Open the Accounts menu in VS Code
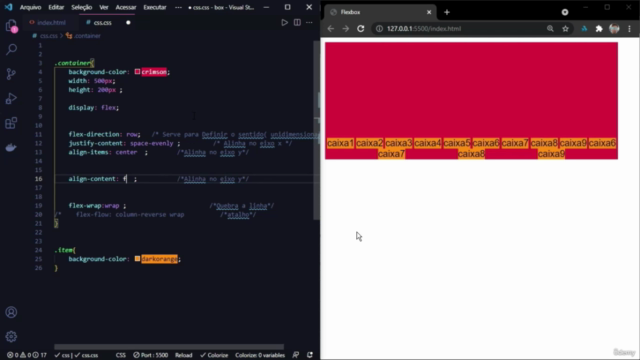640x360 pixels. [11, 312]
